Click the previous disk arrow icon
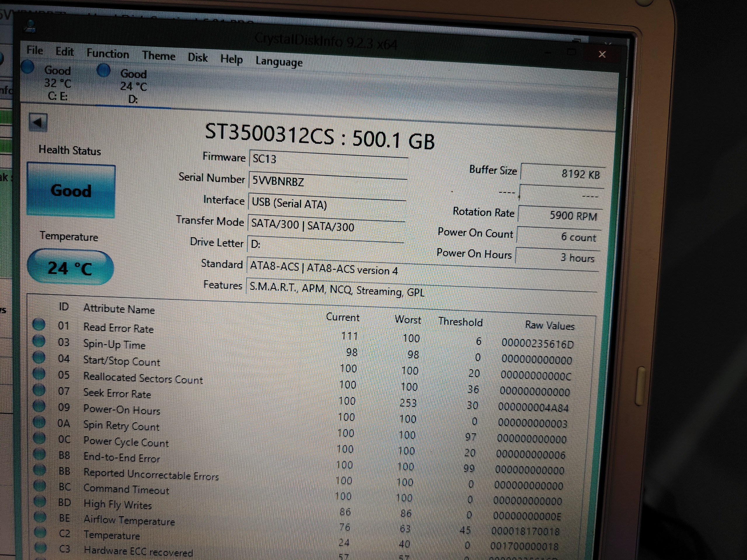Image resolution: width=747 pixels, height=560 pixels. click(38, 122)
